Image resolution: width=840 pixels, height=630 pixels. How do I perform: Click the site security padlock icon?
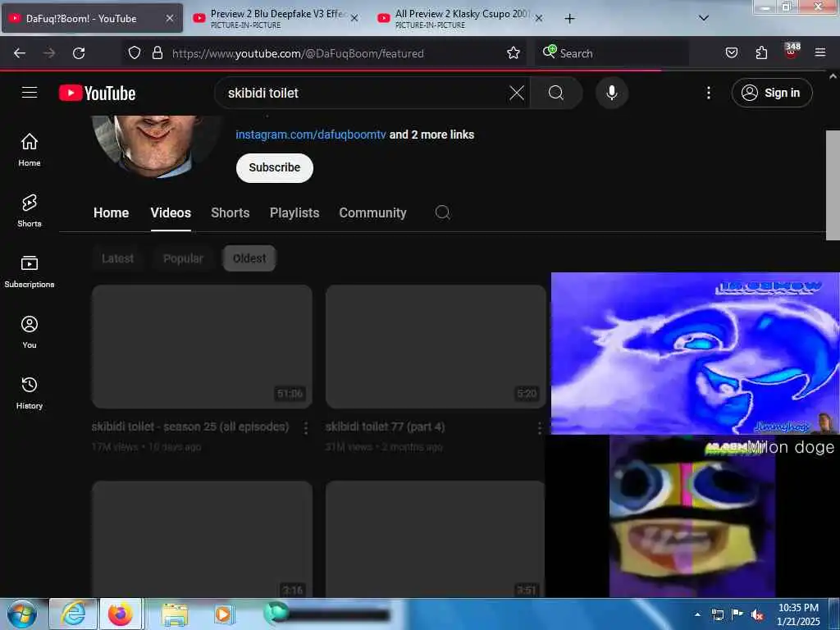pyautogui.click(x=157, y=53)
